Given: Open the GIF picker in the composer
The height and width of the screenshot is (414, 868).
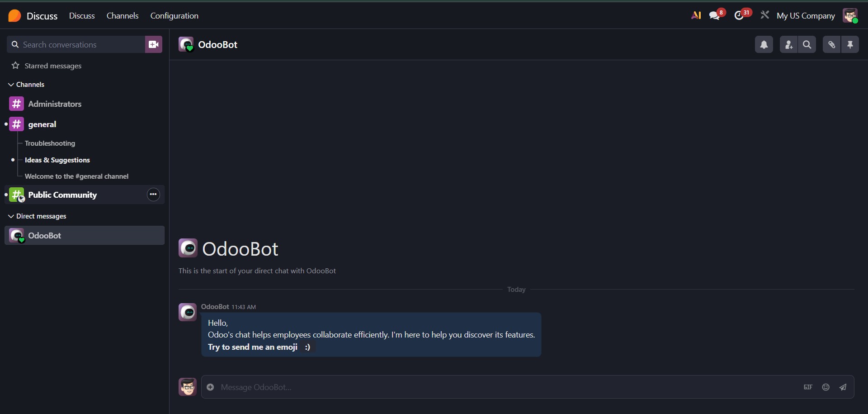Looking at the screenshot, I should pyautogui.click(x=808, y=387).
